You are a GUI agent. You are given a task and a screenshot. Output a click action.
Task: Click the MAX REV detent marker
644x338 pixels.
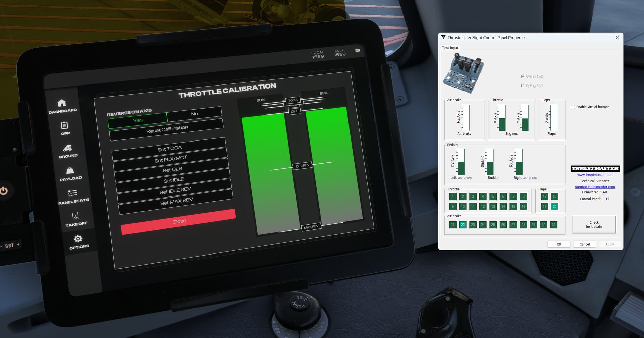click(311, 227)
